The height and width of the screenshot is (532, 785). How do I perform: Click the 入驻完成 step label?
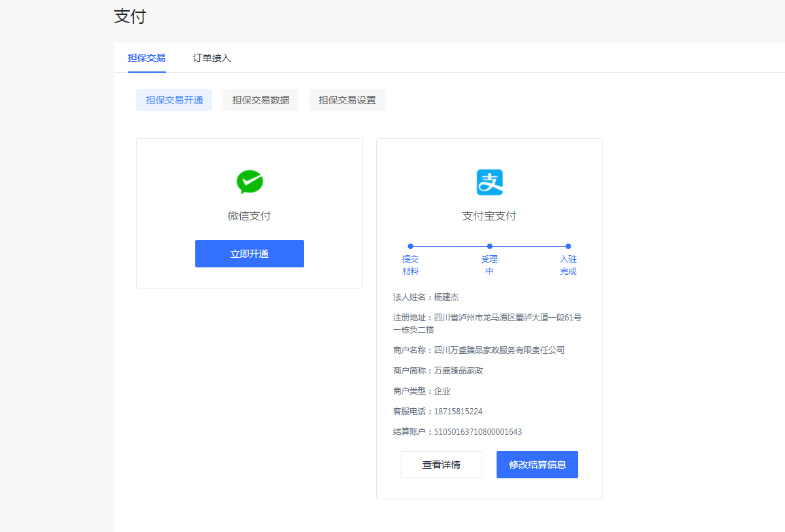tap(568, 265)
